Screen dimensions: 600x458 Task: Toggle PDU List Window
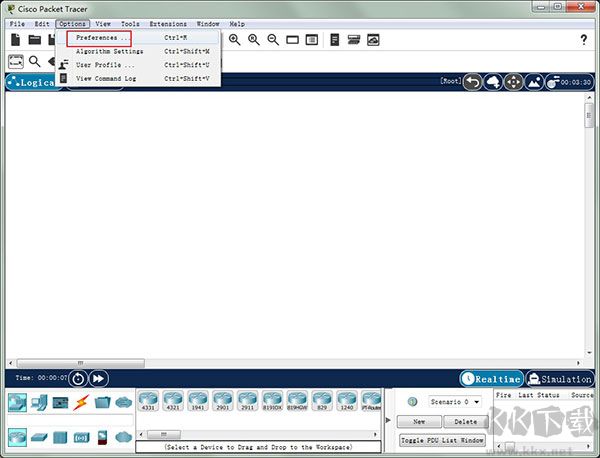[442, 440]
